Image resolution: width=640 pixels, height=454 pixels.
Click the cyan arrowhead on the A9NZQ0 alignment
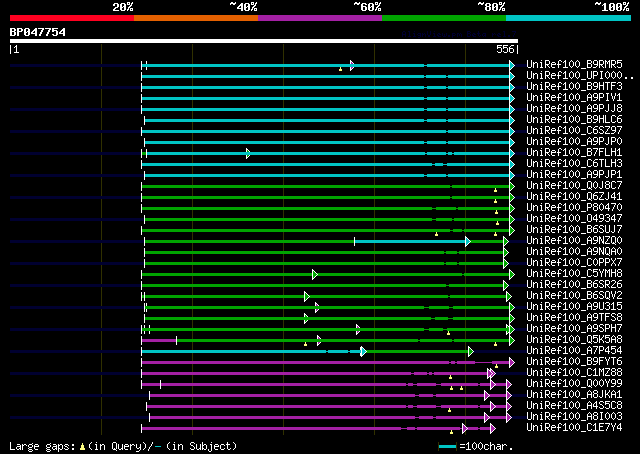(x=468, y=242)
